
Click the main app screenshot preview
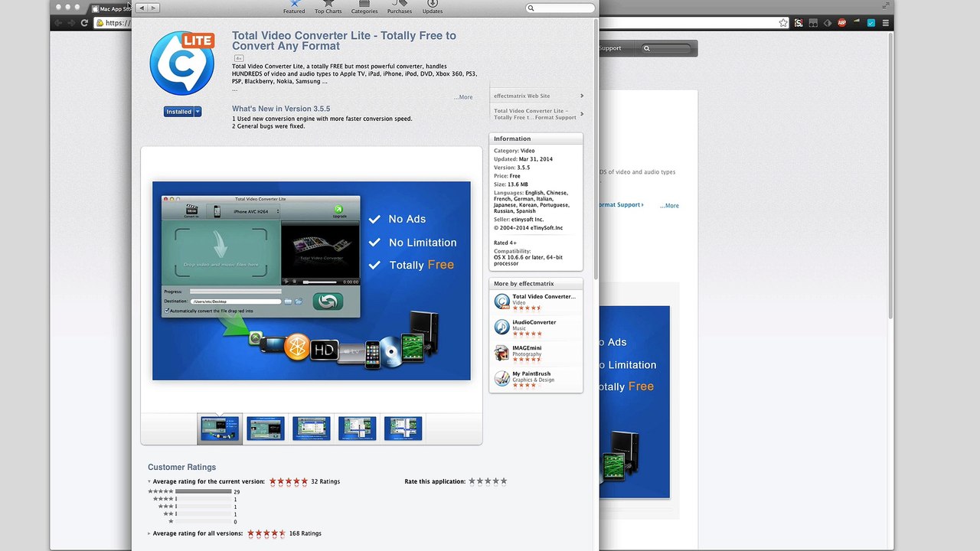[312, 281]
